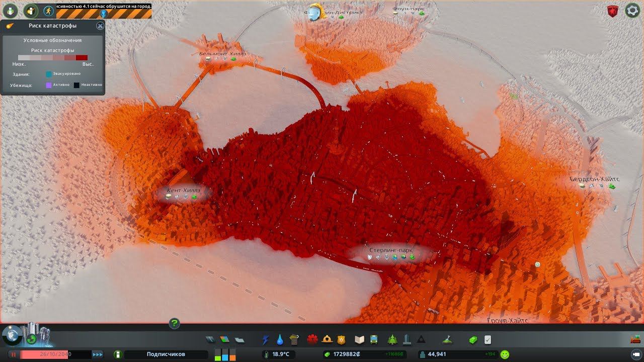Click the Здания: legend label
This screenshot has height=362, width=644.
[22, 74]
